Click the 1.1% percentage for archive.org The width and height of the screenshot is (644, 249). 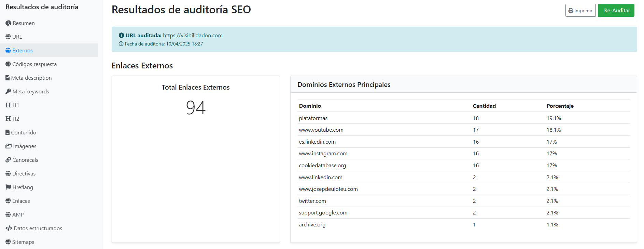[552, 225]
